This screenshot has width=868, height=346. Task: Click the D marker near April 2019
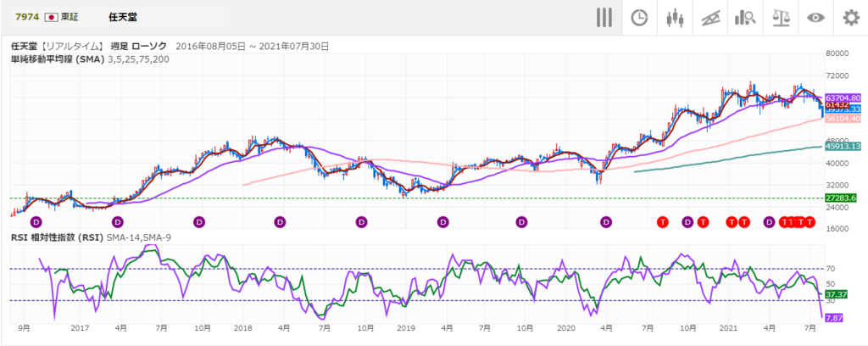442,222
